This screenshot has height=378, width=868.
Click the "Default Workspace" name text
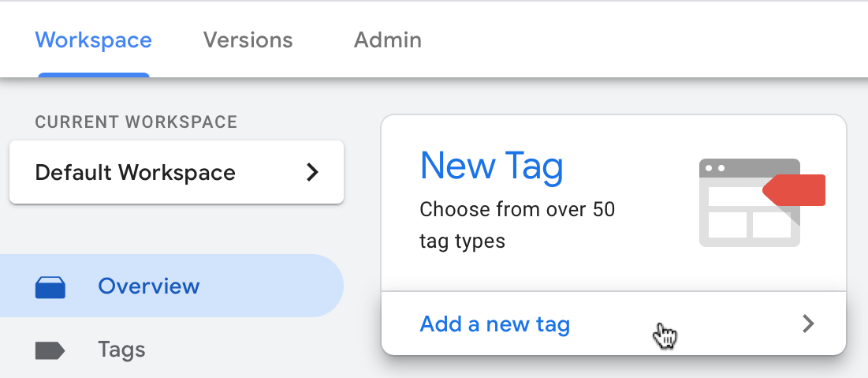pos(135,172)
